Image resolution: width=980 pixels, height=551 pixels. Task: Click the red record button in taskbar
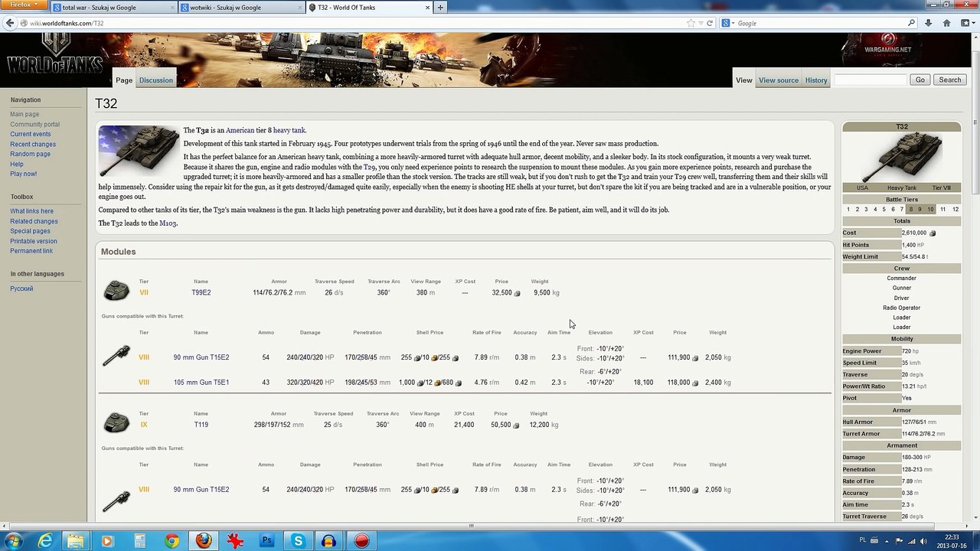coord(361,541)
